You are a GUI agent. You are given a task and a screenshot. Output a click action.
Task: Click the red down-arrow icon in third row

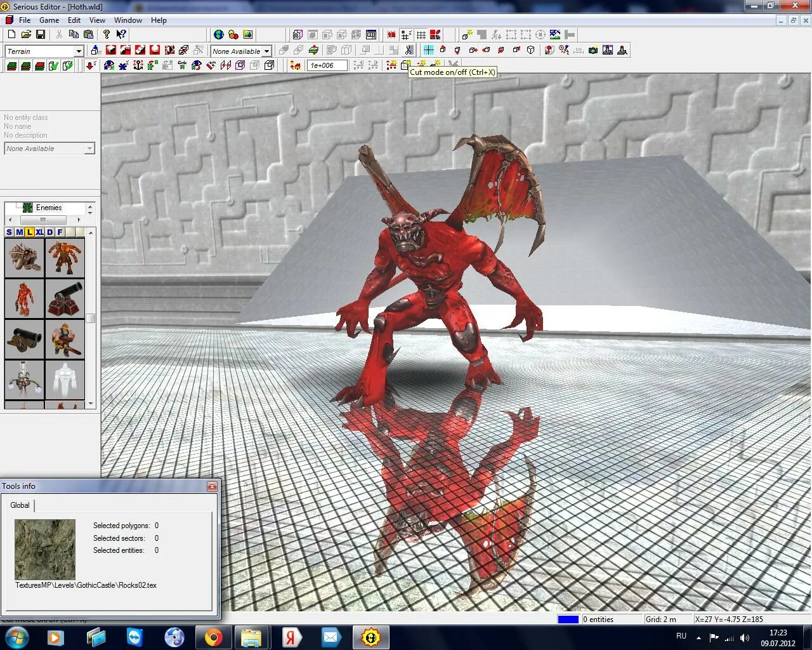pos(91,65)
